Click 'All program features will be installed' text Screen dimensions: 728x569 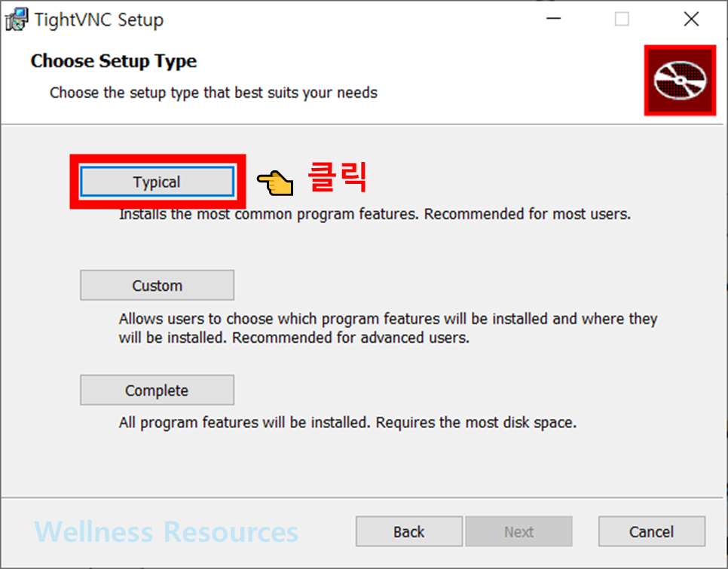click(347, 423)
